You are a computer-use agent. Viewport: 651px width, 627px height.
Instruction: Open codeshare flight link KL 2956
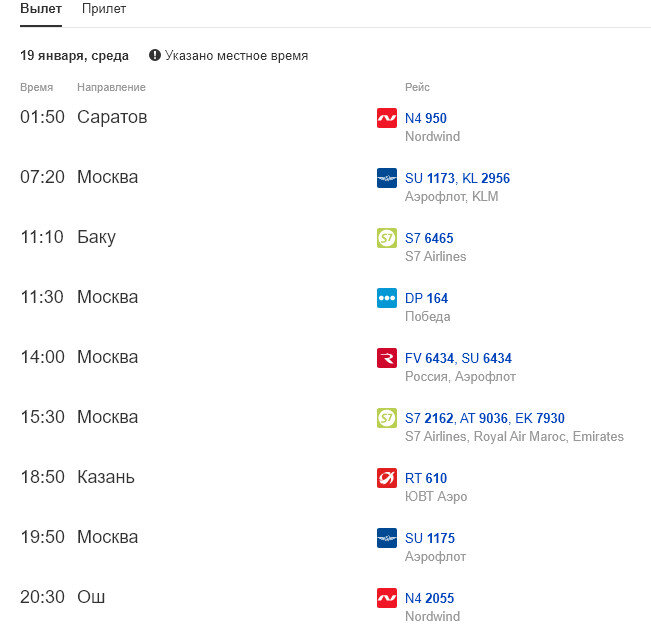pos(486,178)
